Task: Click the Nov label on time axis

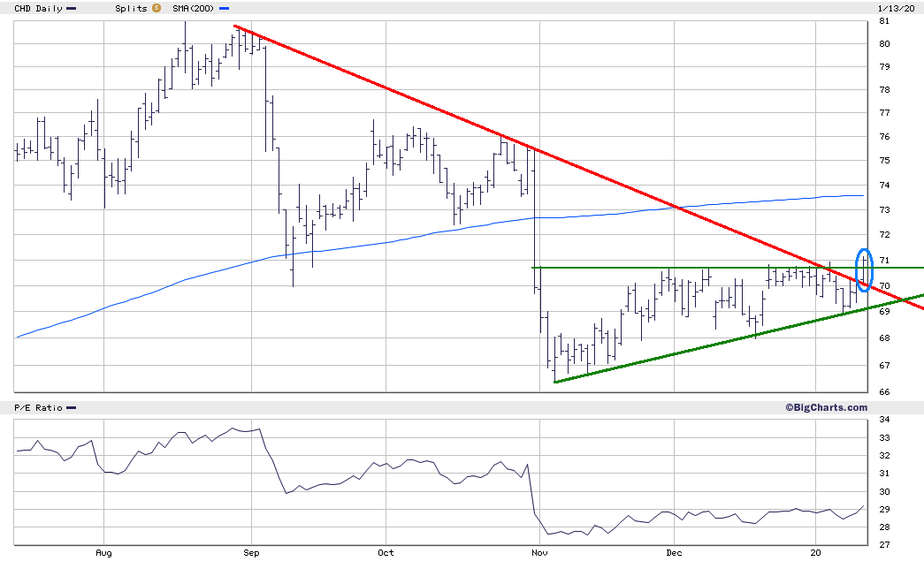Action: pyautogui.click(x=539, y=553)
